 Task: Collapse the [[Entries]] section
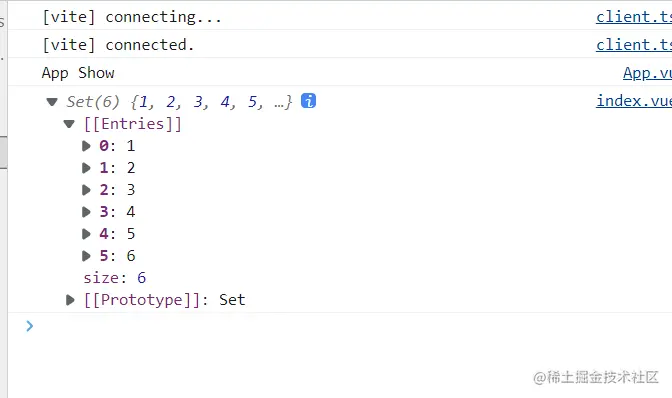[x=69, y=124]
